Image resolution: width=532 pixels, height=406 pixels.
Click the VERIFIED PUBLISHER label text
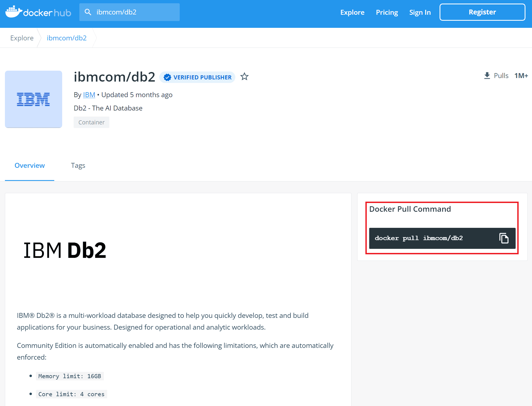coord(202,77)
